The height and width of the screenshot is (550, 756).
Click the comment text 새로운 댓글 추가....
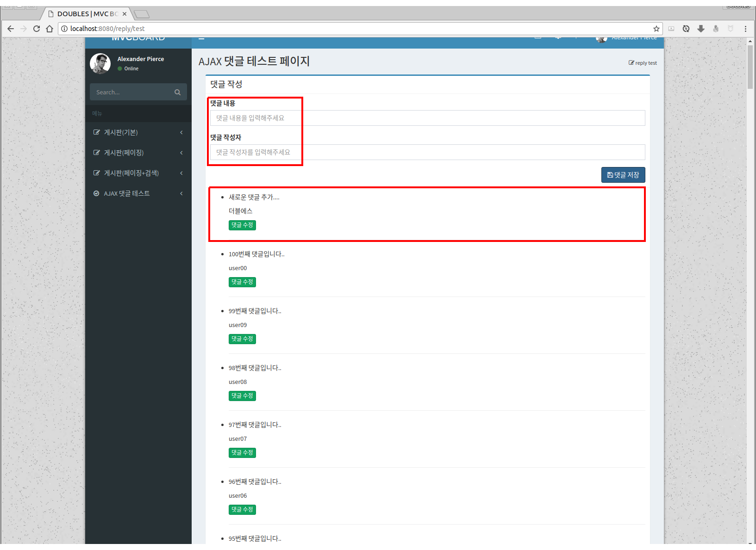click(254, 197)
